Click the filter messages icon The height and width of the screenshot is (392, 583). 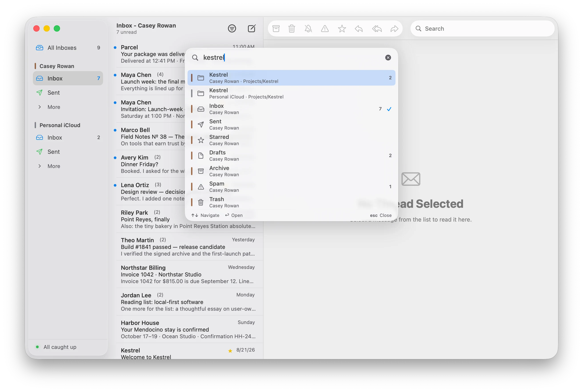(x=232, y=28)
